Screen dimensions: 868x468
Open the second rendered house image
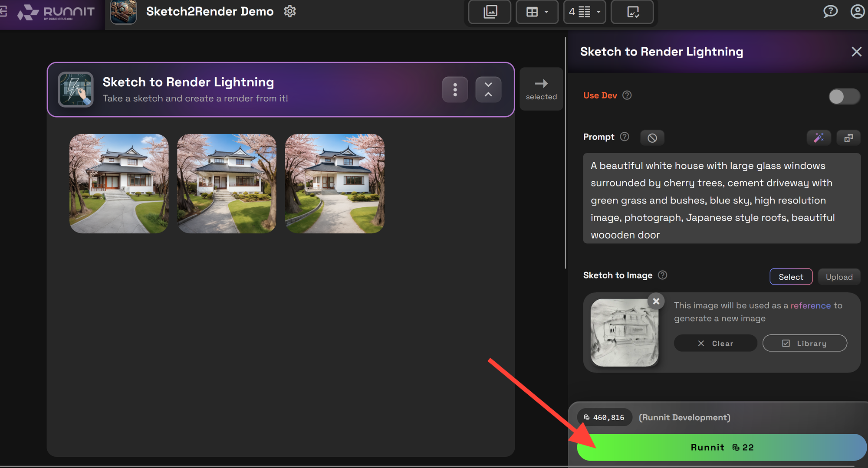[227, 183]
